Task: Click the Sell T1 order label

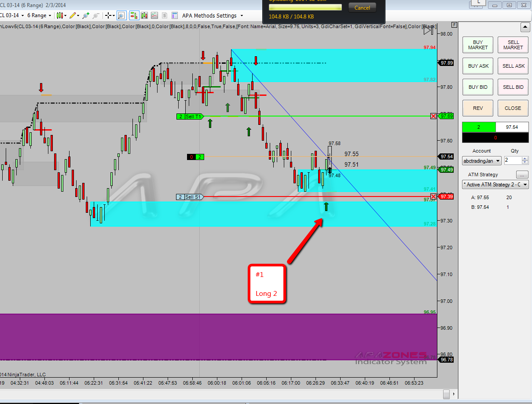Action: point(190,116)
